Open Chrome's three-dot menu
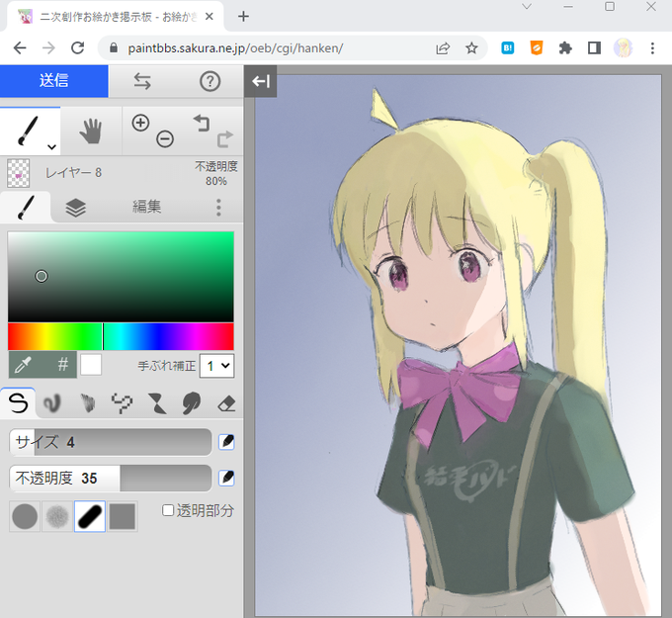 click(x=652, y=48)
